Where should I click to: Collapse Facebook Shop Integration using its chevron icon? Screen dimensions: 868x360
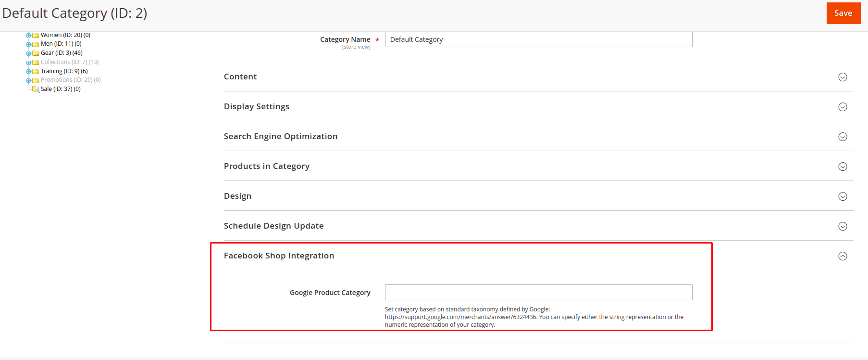pyautogui.click(x=843, y=256)
